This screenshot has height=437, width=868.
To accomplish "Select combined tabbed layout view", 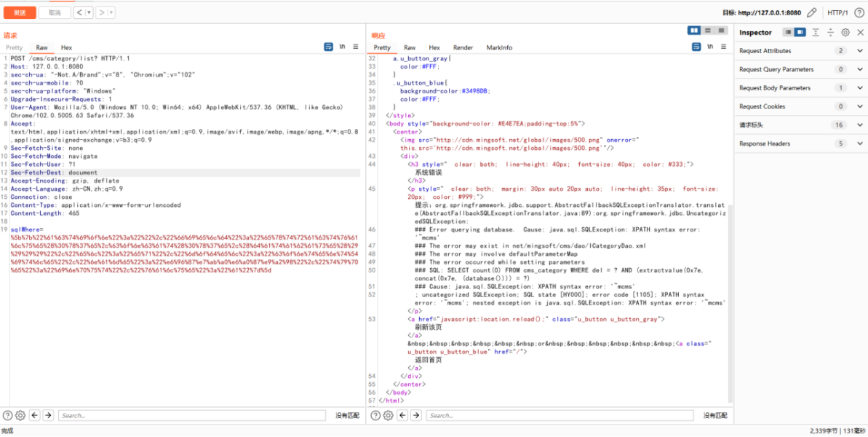I will pyautogui.click(x=721, y=31).
